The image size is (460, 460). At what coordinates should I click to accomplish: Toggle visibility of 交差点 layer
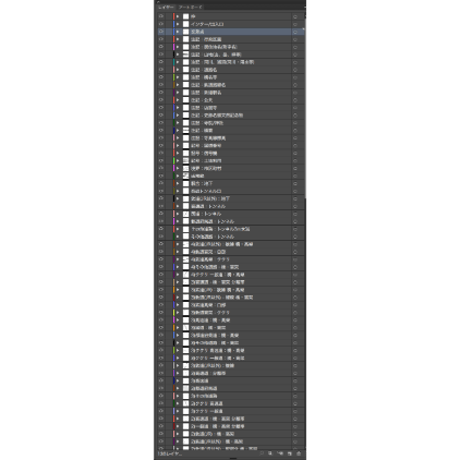tap(161, 32)
